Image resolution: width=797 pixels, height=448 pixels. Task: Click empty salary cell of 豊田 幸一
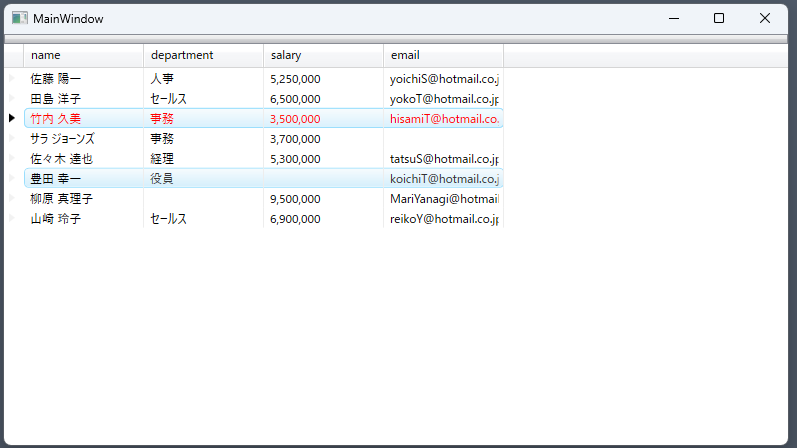[x=323, y=178]
